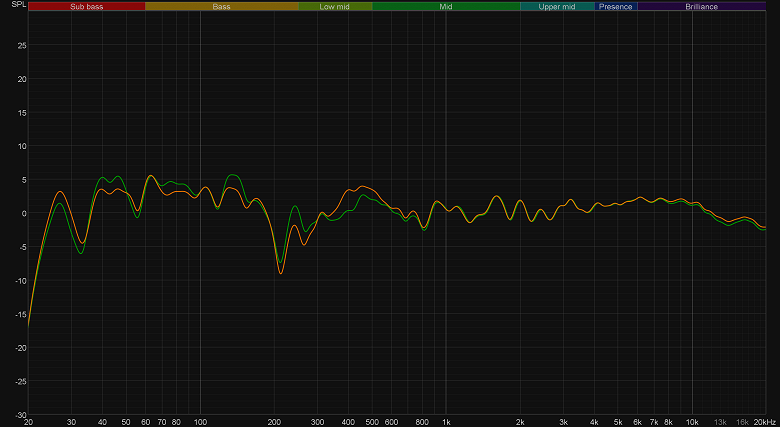The height and width of the screenshot is (427, 780).
Task: Select the Presence band label
Action: click(615, 6)
